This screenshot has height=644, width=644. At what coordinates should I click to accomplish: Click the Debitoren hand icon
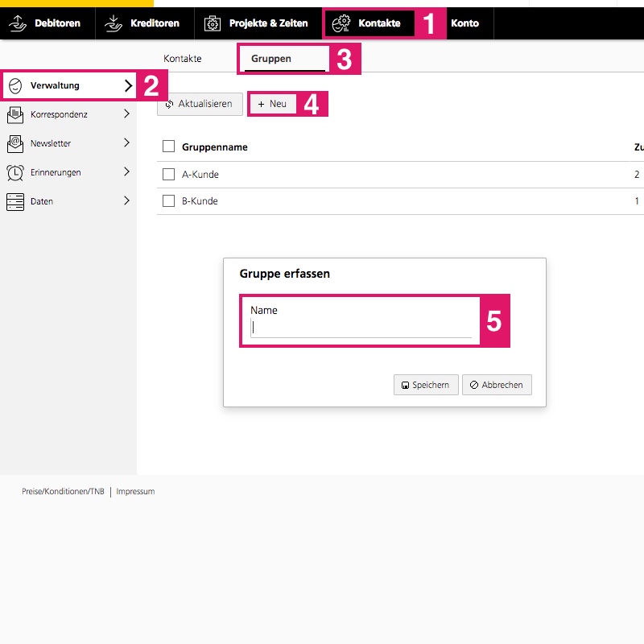pyautogui.click(x=19, y=23)
